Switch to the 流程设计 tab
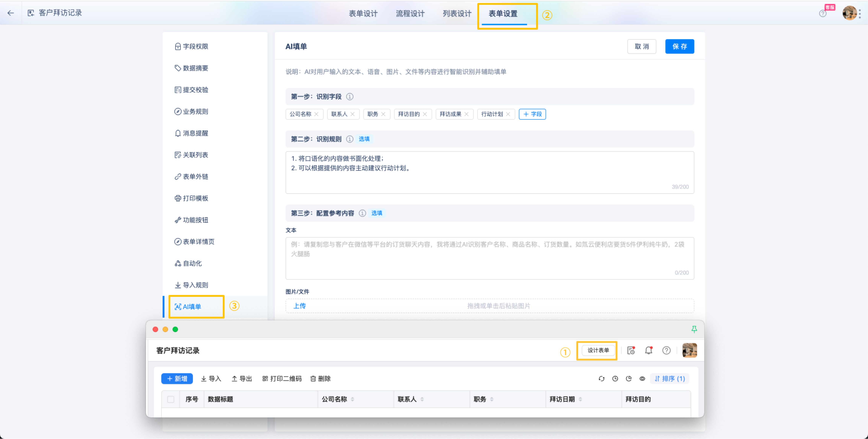The height and width of the screenshot is (439, 868). coord(410,14)
